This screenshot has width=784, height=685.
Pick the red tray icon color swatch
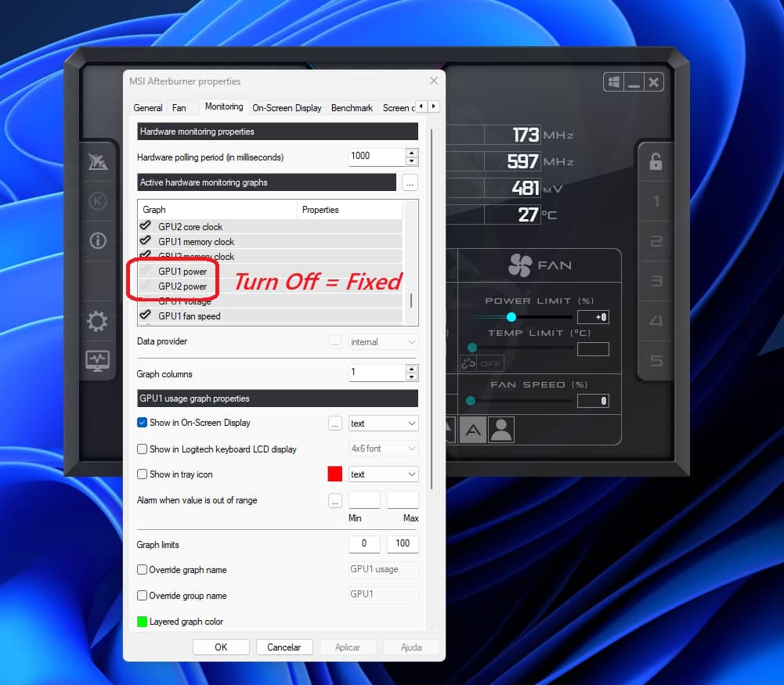click(335, 474)
